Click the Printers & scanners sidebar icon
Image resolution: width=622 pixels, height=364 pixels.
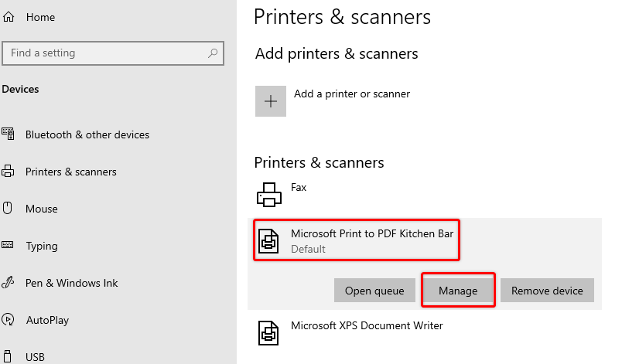coord(8,171)
